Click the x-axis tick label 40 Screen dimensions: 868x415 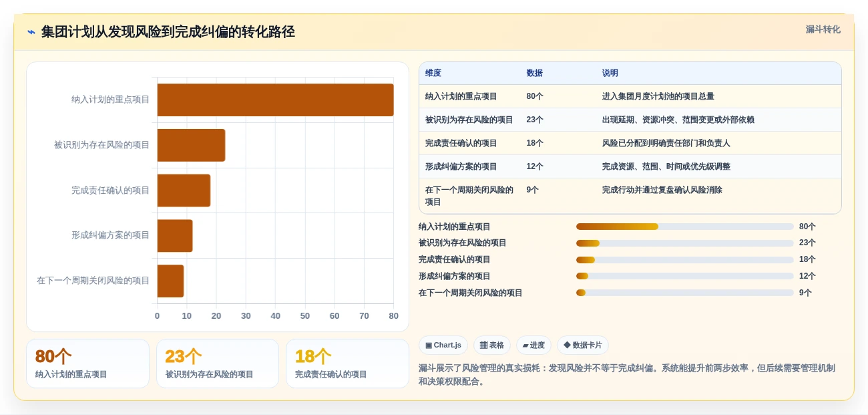coord(275,316)
